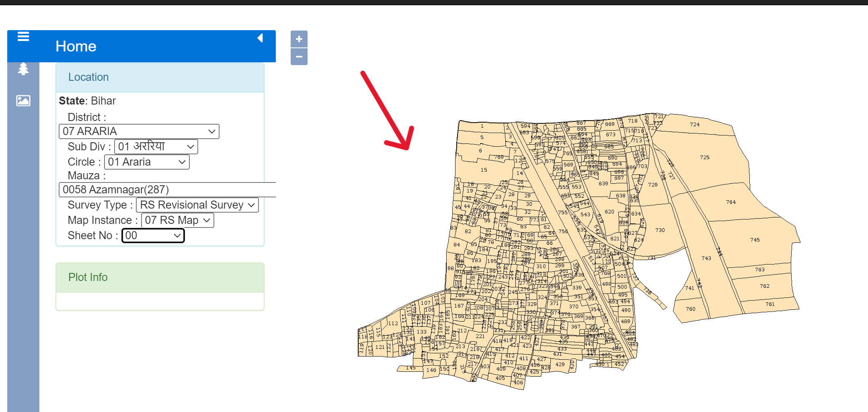Zoom out the map with minus button

pyautogui.click(x=299, y=57)
